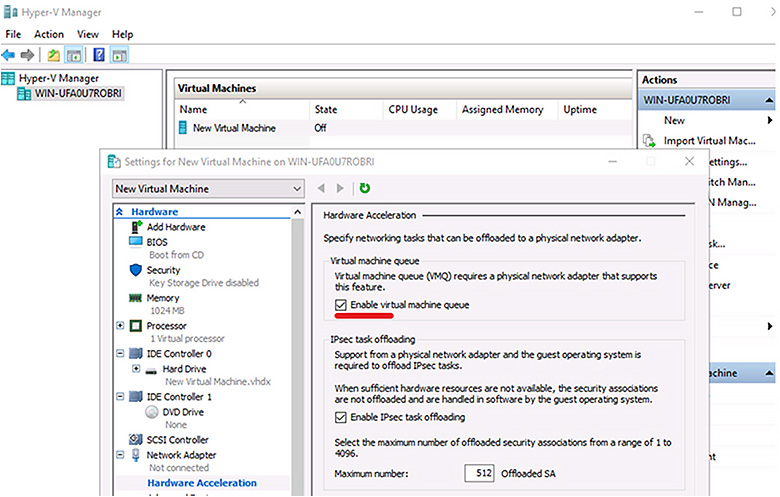Viewport: 780px width, 497px height.
Task: Click the "Off" state cell
Action: click(x=320, y=128)
